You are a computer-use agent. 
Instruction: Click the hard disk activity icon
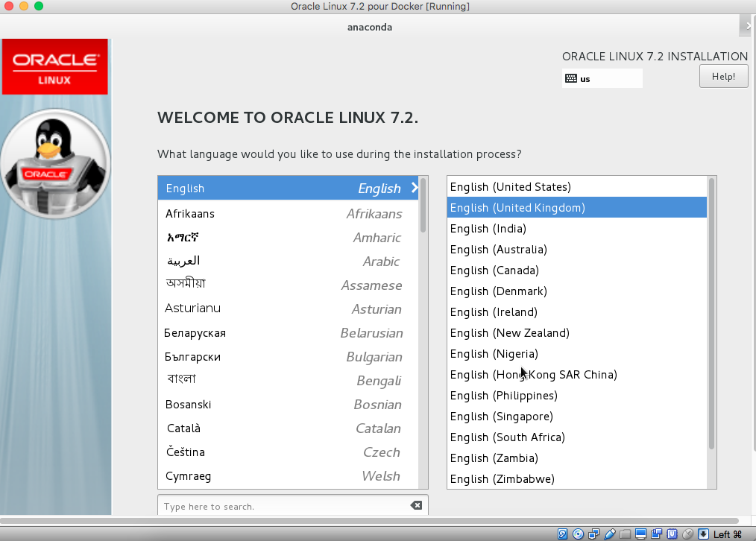coord(564,534)
